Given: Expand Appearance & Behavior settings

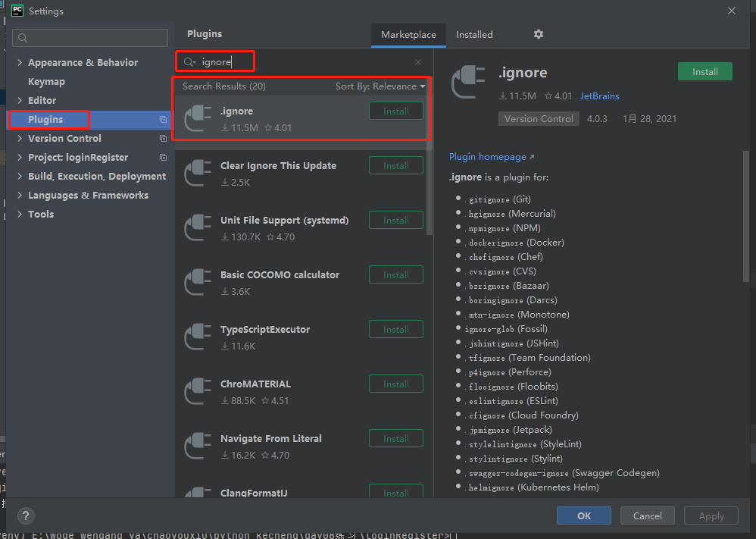Looking at the screenshot, I should coord(20,62).
